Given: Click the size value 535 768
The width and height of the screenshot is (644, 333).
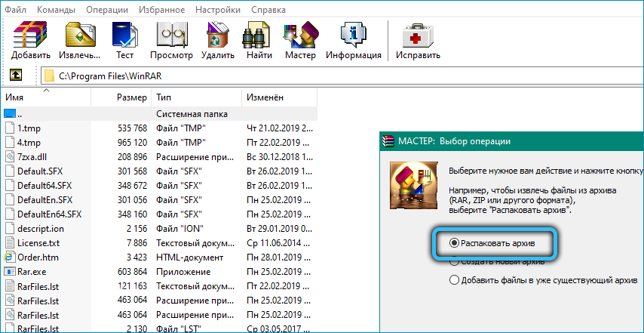Looking at the screenshot, I should click(x=132, y=128).
